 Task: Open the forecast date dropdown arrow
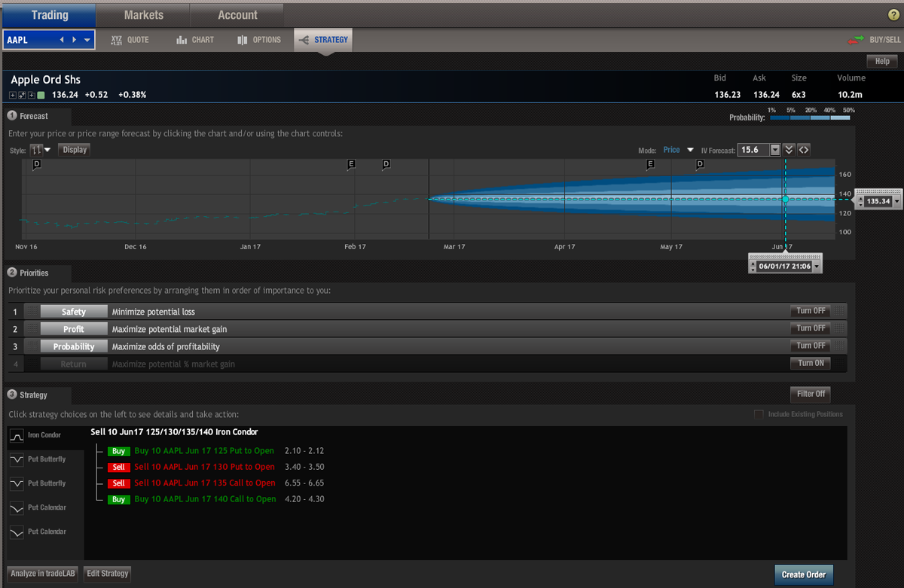[x=816, y=266]
